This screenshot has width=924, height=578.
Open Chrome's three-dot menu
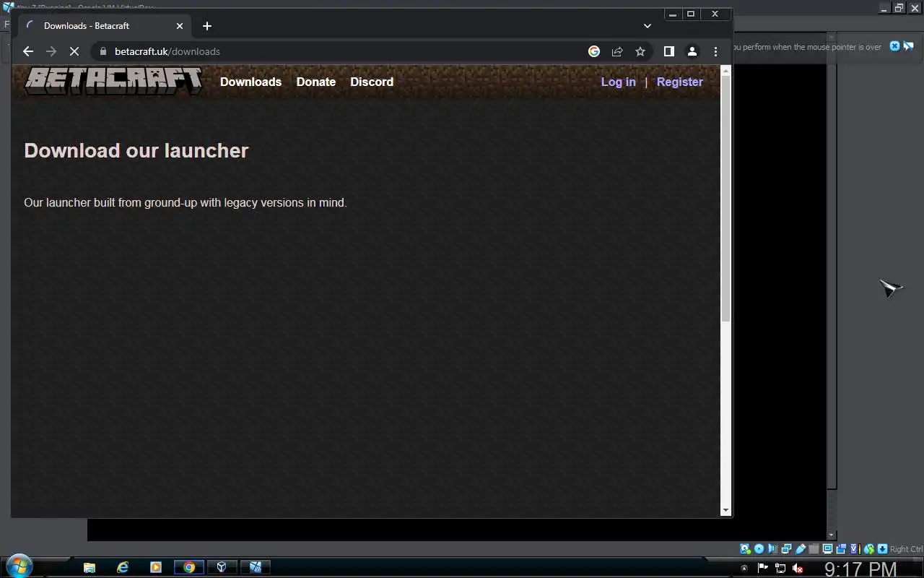click(x=715, y=51)
